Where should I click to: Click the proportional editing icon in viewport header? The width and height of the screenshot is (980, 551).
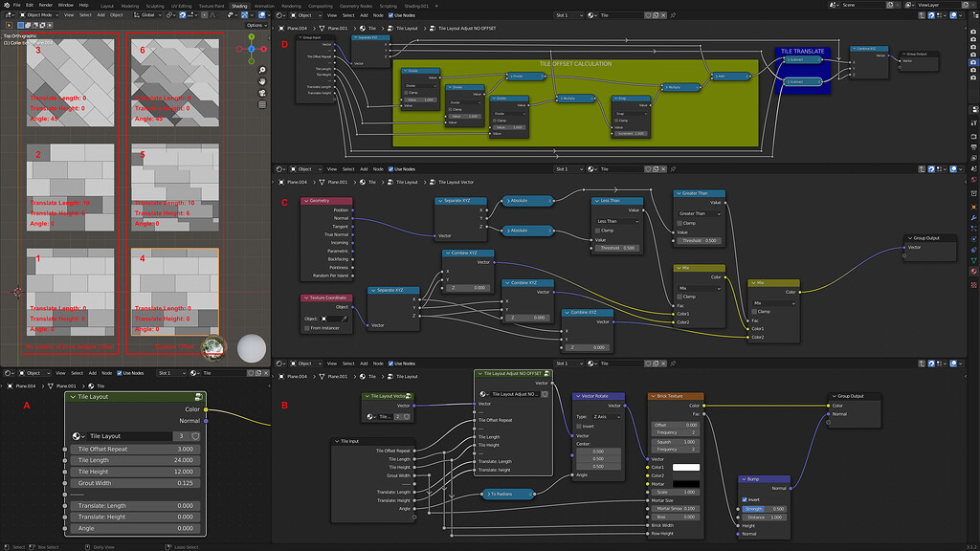point(205,15)
